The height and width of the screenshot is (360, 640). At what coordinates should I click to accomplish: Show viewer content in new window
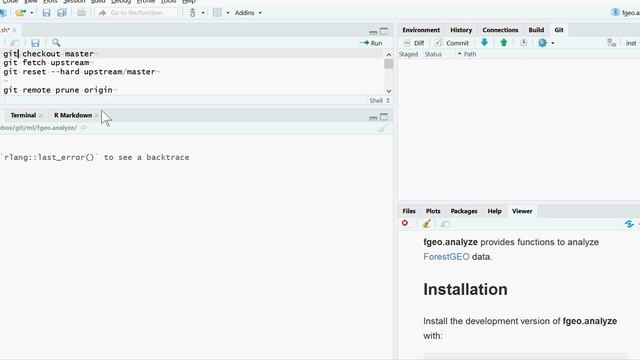[x=445, y=224]
